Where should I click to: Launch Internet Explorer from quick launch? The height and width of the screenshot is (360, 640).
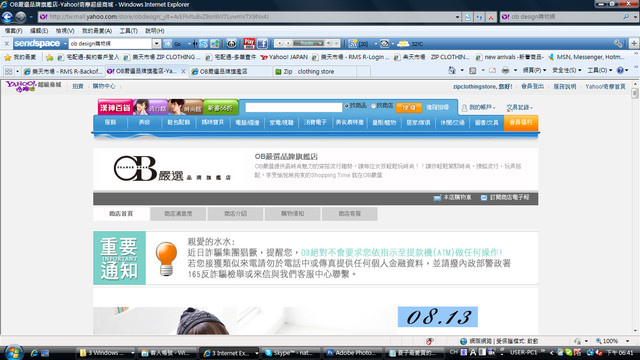[34, 353]
